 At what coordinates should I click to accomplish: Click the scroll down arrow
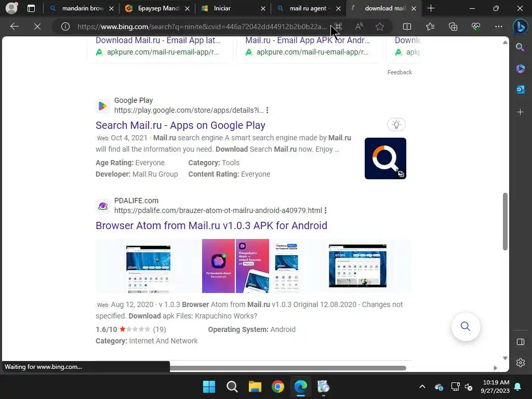[505, 358]
